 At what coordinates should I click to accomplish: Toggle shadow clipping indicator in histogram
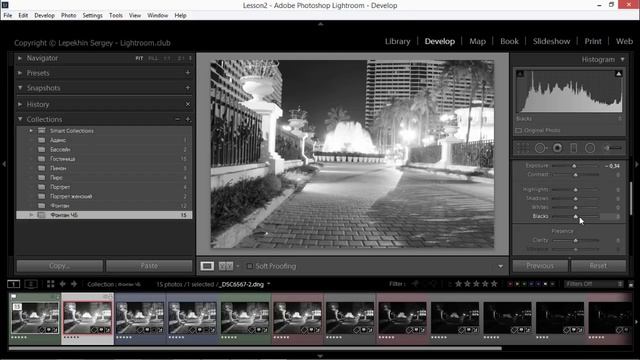tap(520, 74)
